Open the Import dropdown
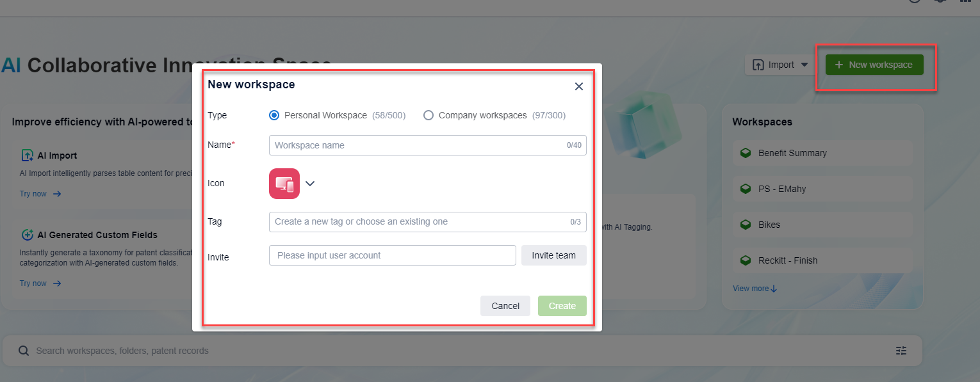Viewport: 980px width, 382px height. [x=780, y=65]
